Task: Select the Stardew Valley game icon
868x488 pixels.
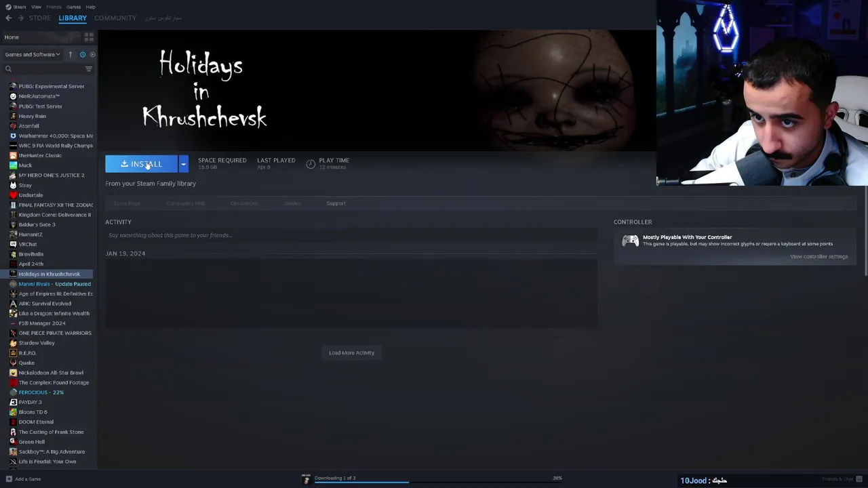Action: (13, 343)
